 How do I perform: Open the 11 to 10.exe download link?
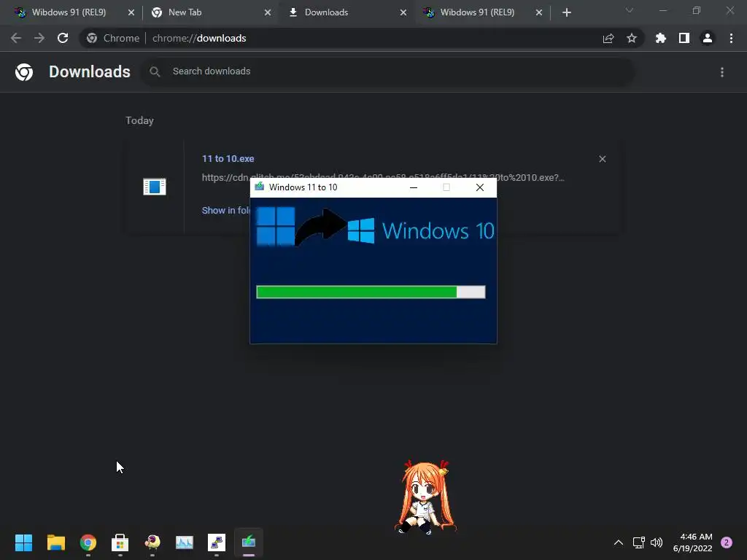(228, 158)
